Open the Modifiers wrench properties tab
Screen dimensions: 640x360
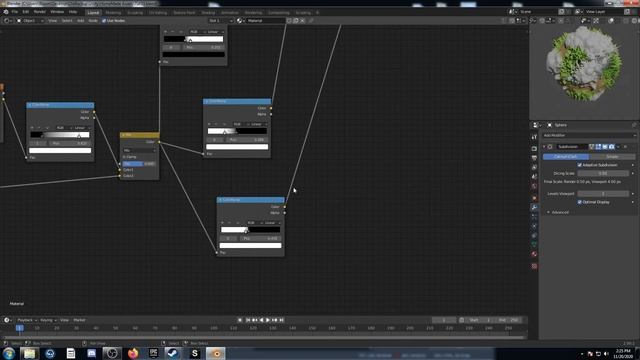pyautogui.click(x=534, y=208)
